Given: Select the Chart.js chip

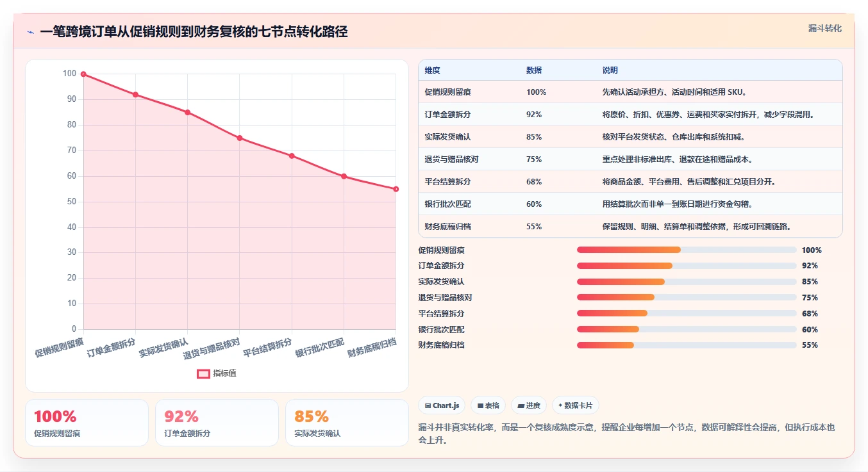Looking at the screenshot, I should coord(442,405).
